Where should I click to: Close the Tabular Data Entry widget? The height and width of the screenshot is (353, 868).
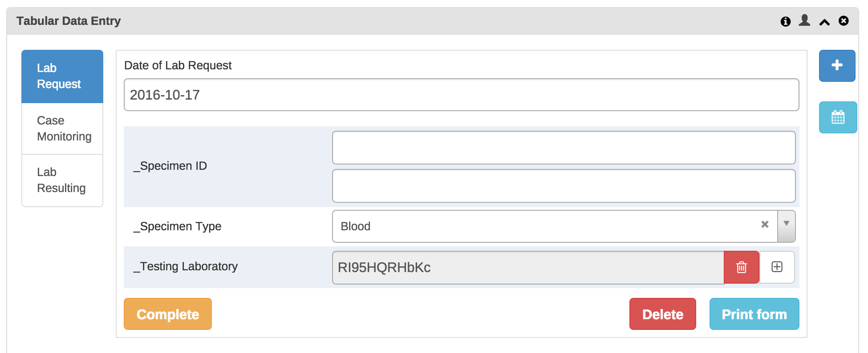[x=844, y=21]
